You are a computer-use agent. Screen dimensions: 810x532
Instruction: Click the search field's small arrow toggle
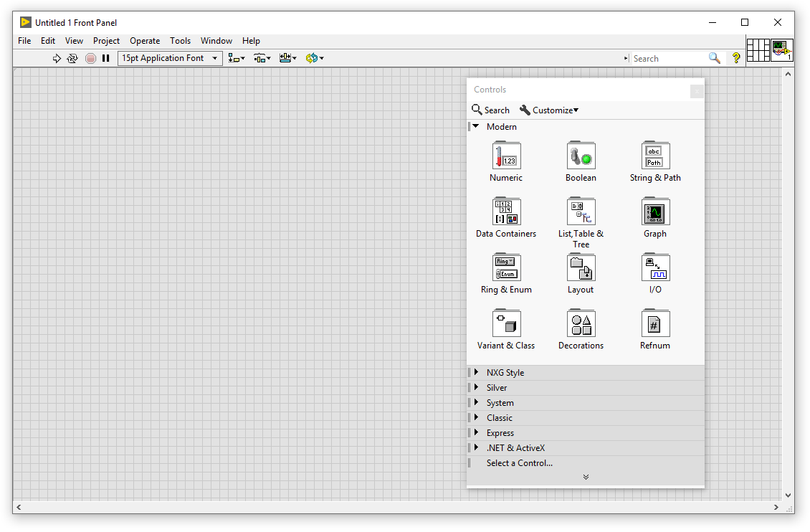pyautogui.click(x=626, y=58)
